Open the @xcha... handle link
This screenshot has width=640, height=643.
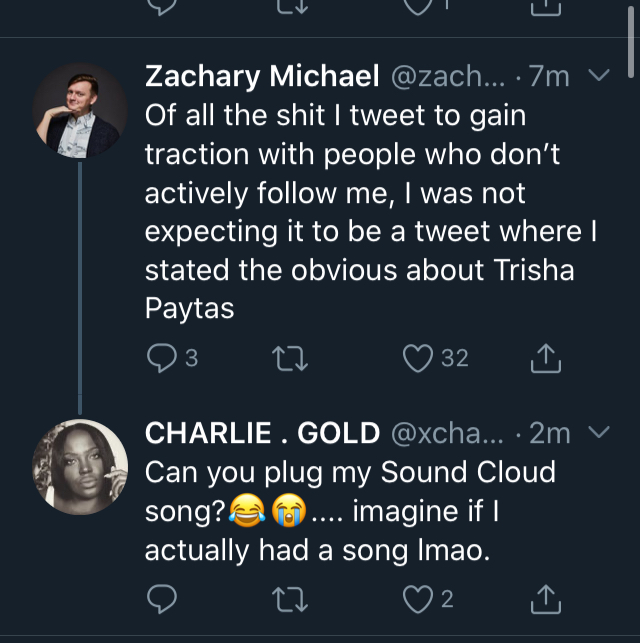pyautogui.click(x=447, y=433)
